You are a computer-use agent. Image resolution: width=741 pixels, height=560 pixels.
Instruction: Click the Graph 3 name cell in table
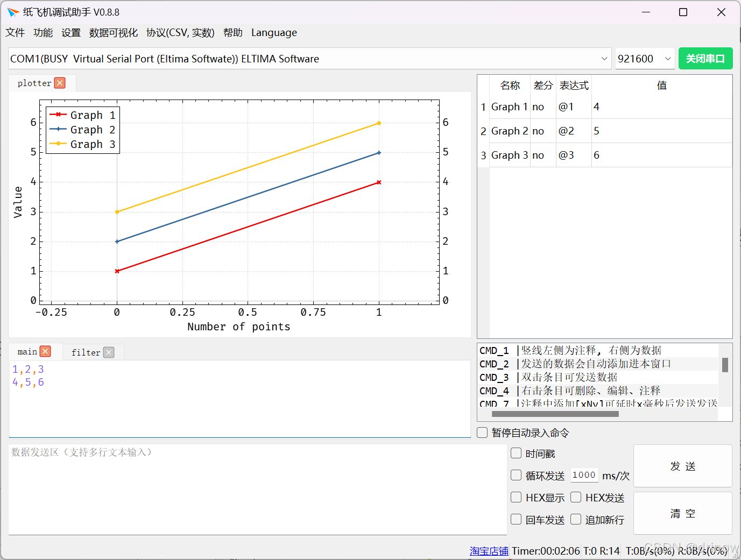pyautogui.click(x=510, y=155)
